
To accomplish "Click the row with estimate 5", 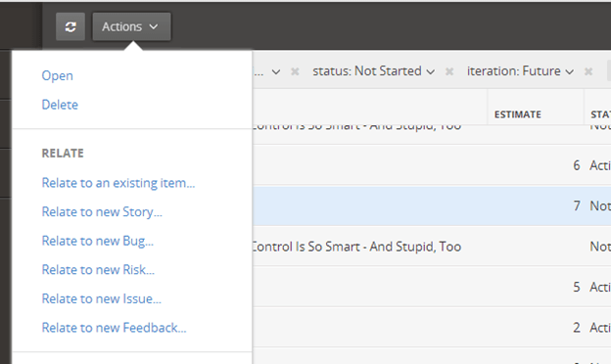I will 432,287.
